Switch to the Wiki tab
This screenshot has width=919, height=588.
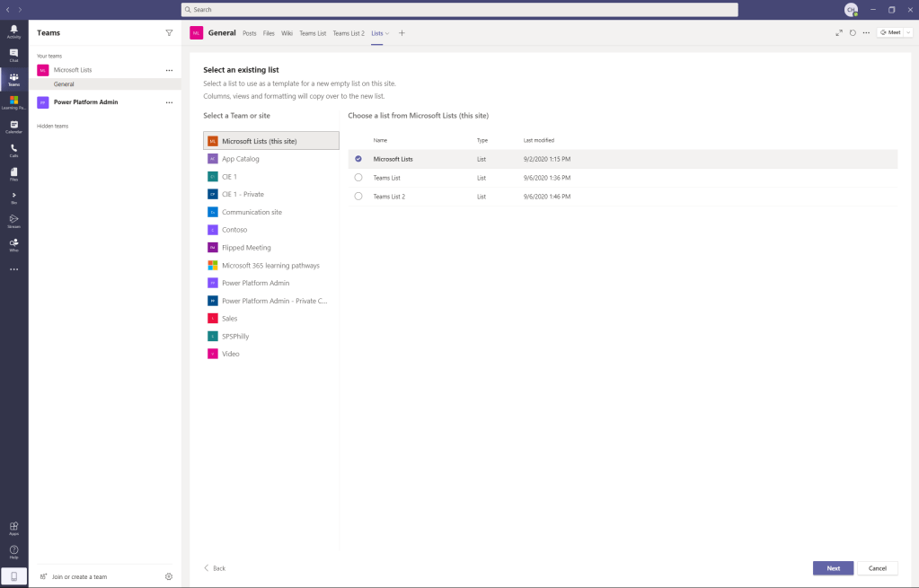pos(287,33)
